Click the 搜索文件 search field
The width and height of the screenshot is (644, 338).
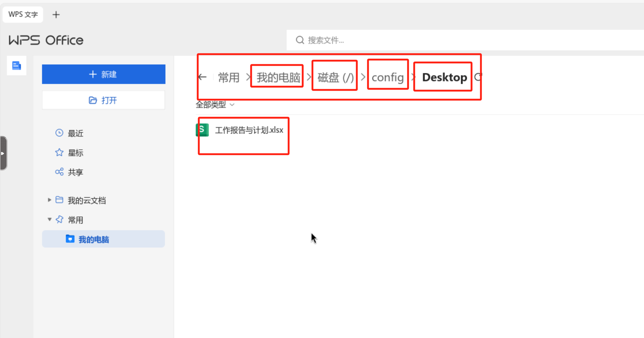point(465,40)
